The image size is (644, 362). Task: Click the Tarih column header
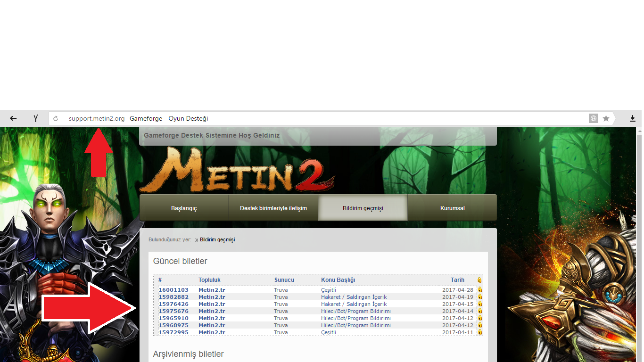457,280
